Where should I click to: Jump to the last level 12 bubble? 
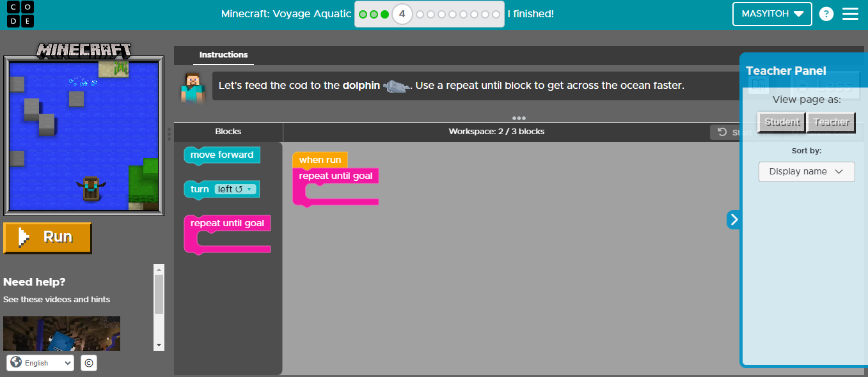496,14
